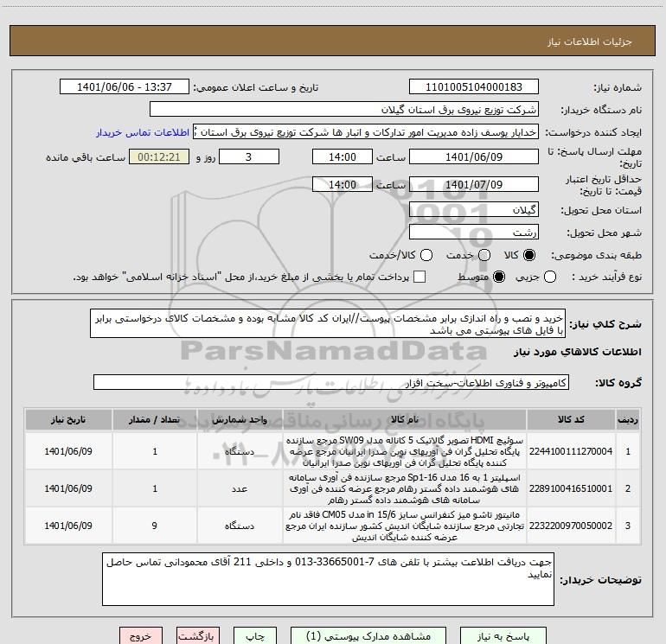The height and width of the screenshot is (644, 666).
Task: Click the delivery city field رشت
Action: pyautogui.click(x=474, y=233)
